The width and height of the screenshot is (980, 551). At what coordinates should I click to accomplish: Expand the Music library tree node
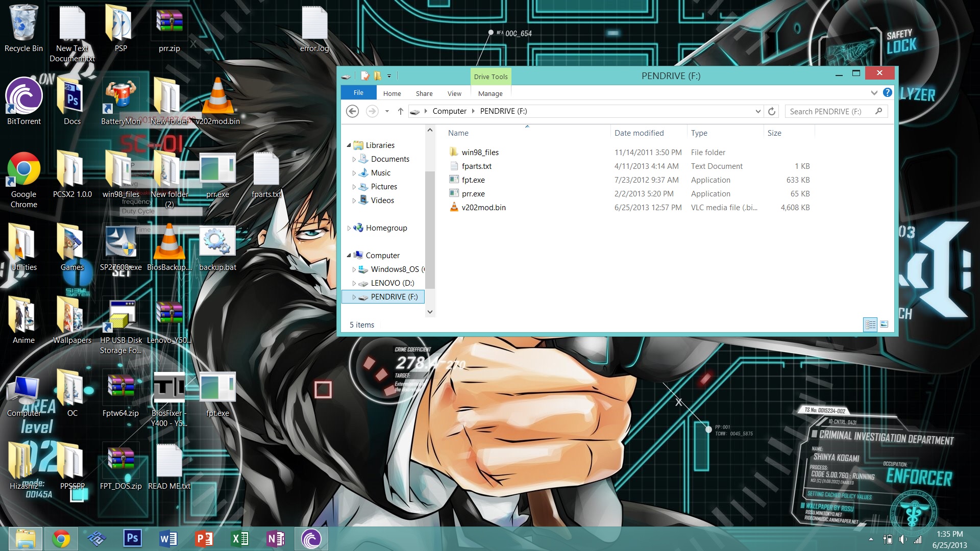pyautogui.click(x=354, y=173)
